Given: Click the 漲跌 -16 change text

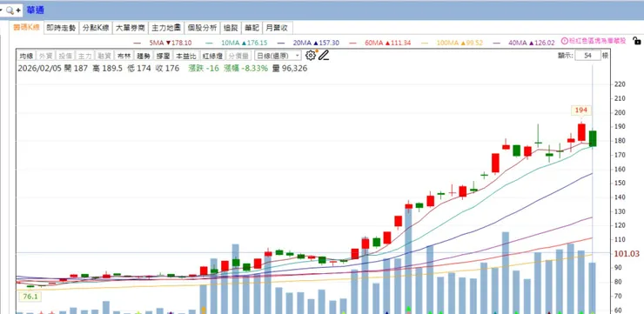Looking at the screenshot, I should 204,68.
